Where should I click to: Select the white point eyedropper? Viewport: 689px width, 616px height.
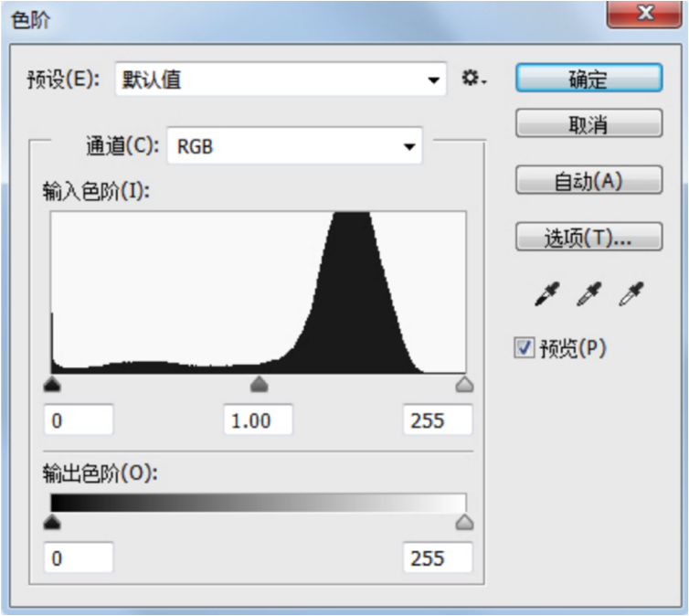[x=631, y=294]
